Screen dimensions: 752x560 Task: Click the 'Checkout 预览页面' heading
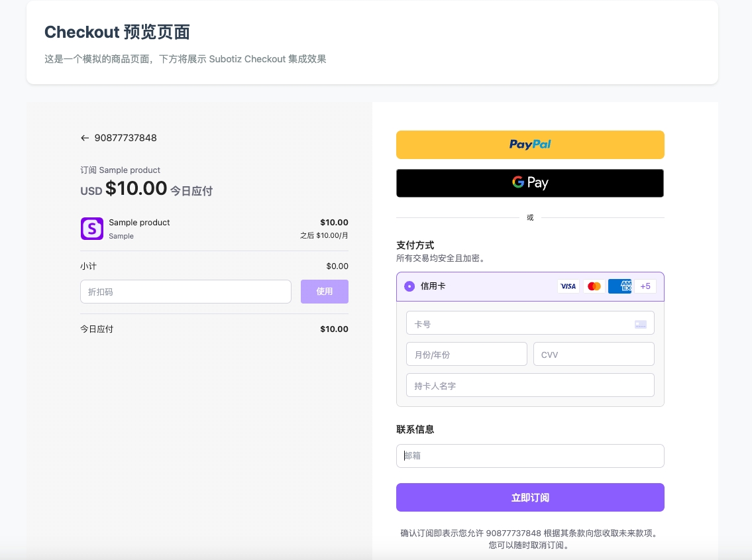pyautogui.click(x=117, y=32)
